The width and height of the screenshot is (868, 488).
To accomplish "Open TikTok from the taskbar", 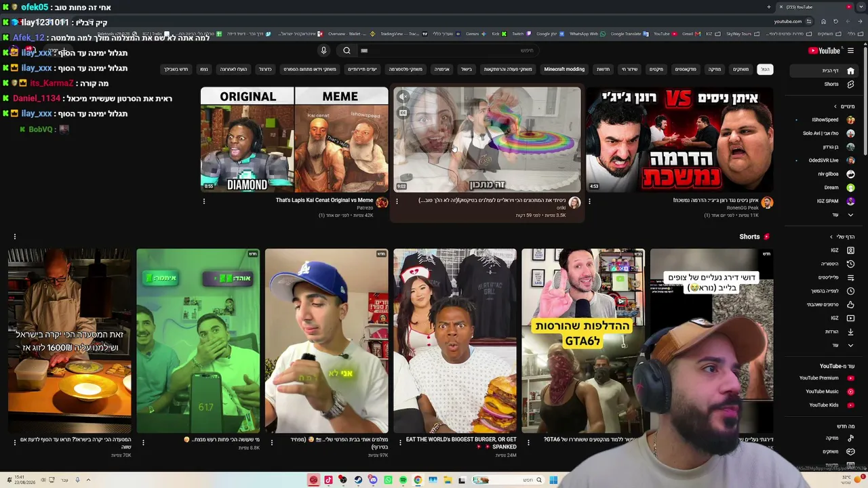I will 328,480.
